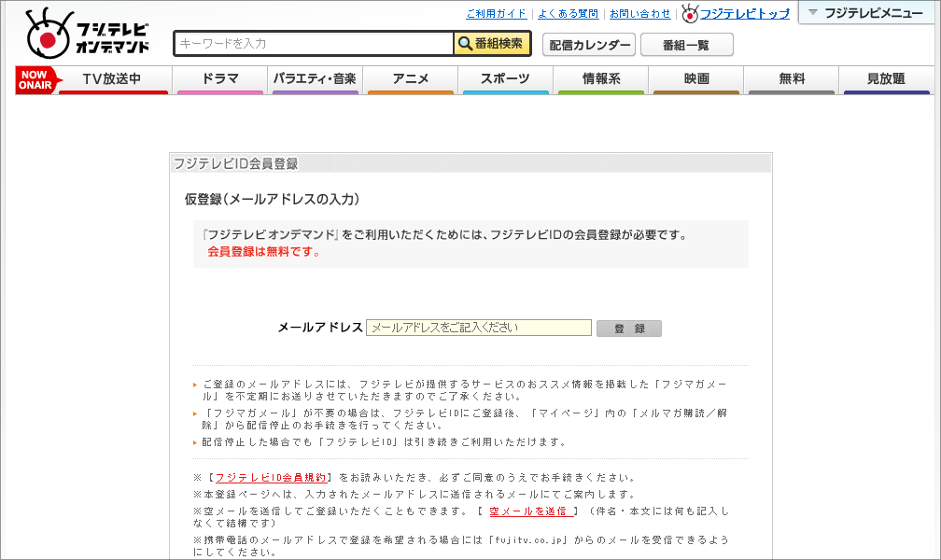This screenshot has height=560, width=941.
Task: Click the NOW ONAIR badge icon
Action: pyautogui.click(x=38, y=80)
